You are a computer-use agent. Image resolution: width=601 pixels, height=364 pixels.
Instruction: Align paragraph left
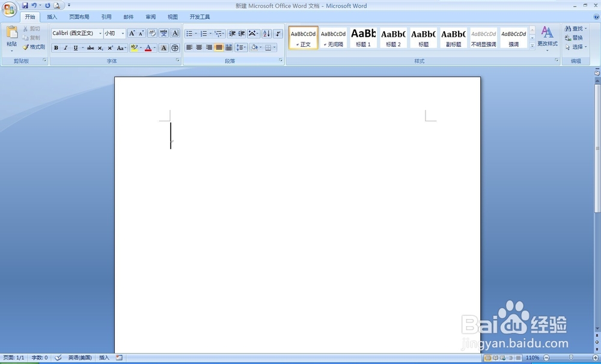click(x=189, y=47)
